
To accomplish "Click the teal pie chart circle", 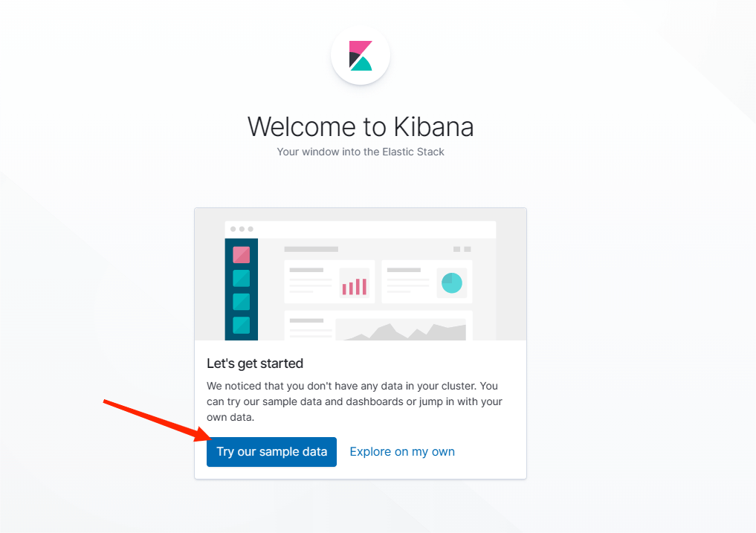I will [x=452, y=282].
